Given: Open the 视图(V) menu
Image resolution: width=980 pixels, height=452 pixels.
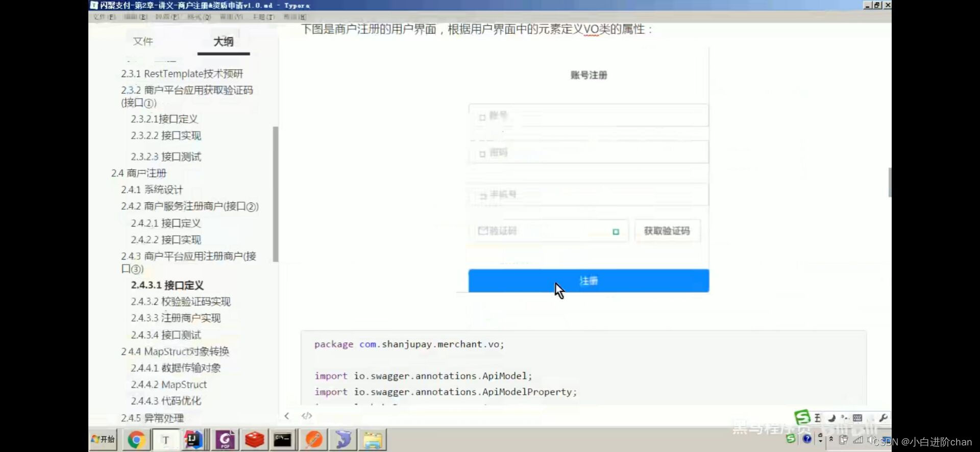Looking at the screenshot, I should tap(231, 17).
